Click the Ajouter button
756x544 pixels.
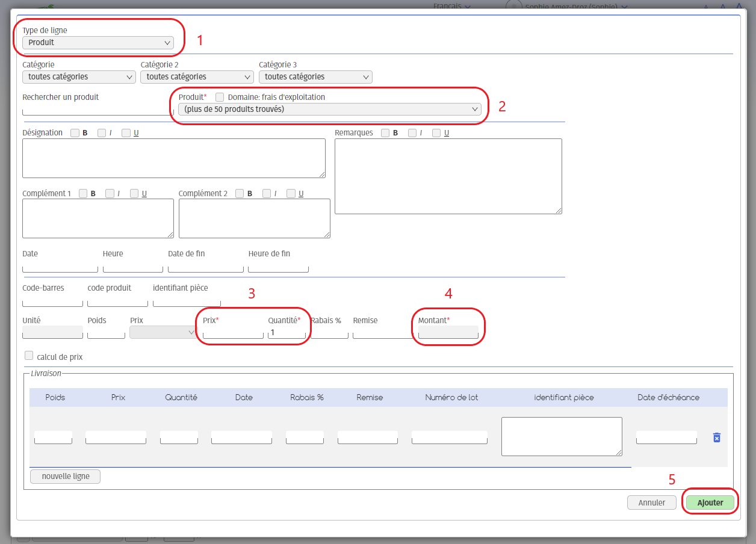pyautogui.click(x=710, y=502)
